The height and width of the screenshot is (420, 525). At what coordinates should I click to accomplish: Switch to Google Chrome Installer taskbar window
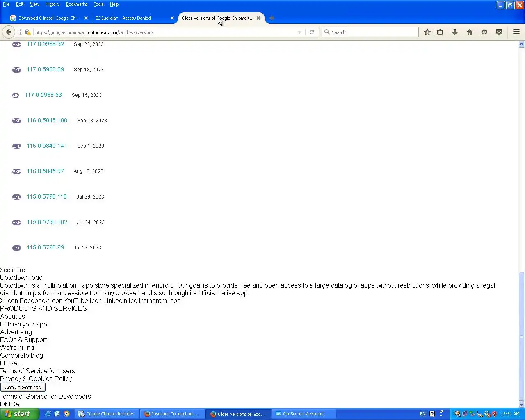point(107,414)
